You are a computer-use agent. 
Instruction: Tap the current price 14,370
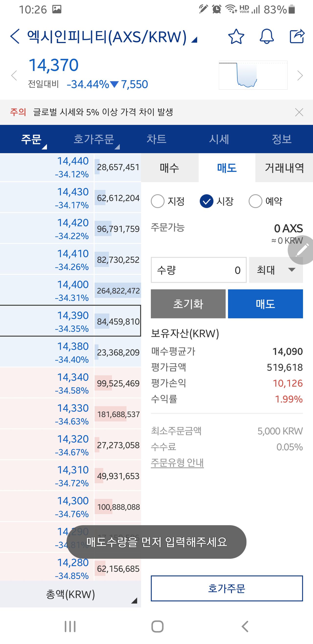pyautogui.click(x=54, y=65)
